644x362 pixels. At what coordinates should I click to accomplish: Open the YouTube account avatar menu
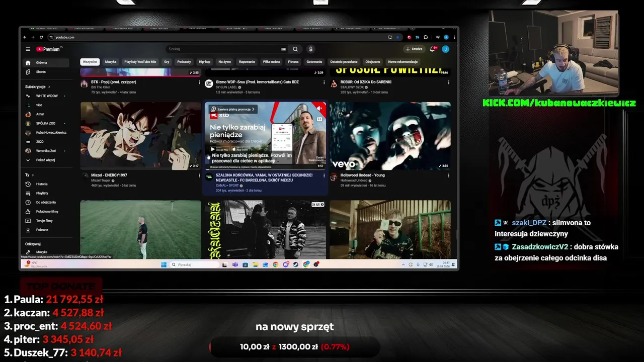click(445, 49)
